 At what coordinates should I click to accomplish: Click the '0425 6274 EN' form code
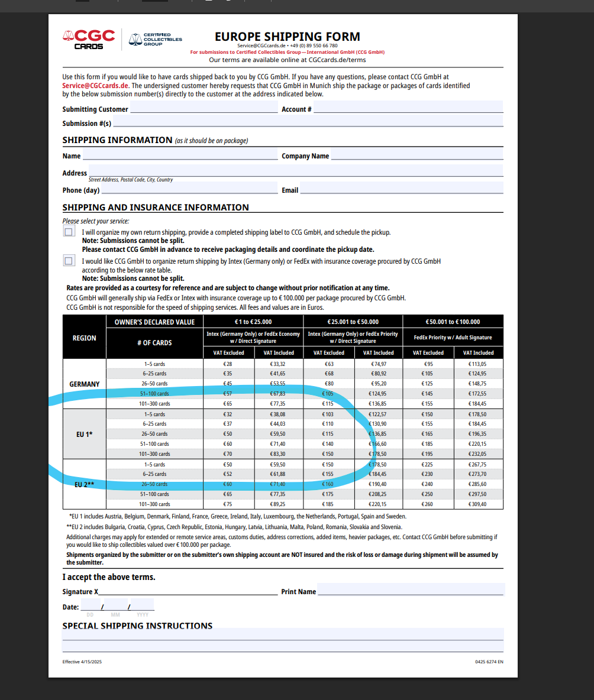tap(489, 662)
